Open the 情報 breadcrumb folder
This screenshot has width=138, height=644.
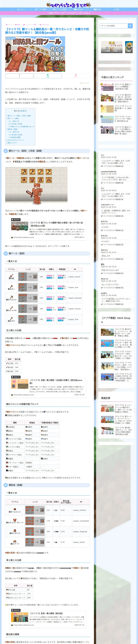pyautogui.click(x=18, y=25)
